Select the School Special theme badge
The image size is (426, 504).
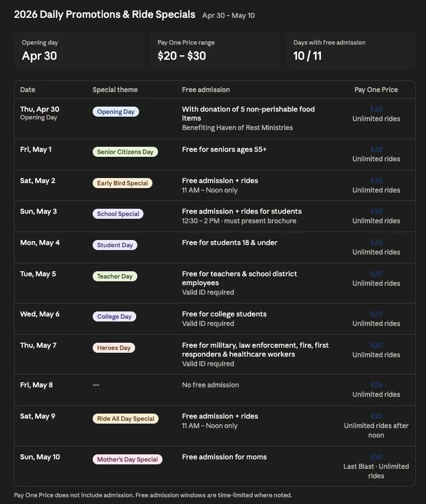(x=118, y=214)
